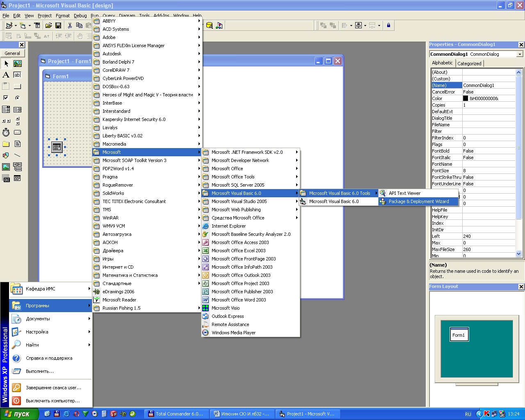
Task: Select the DriveListBox control in toolbox
Action: click(x=18, y=132)
